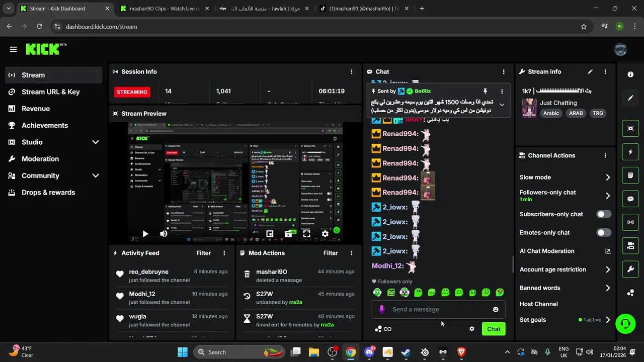Click the chat bubble icon in right sidebar
Viewport: 644px width, 362px height.
tap(630, 199)
